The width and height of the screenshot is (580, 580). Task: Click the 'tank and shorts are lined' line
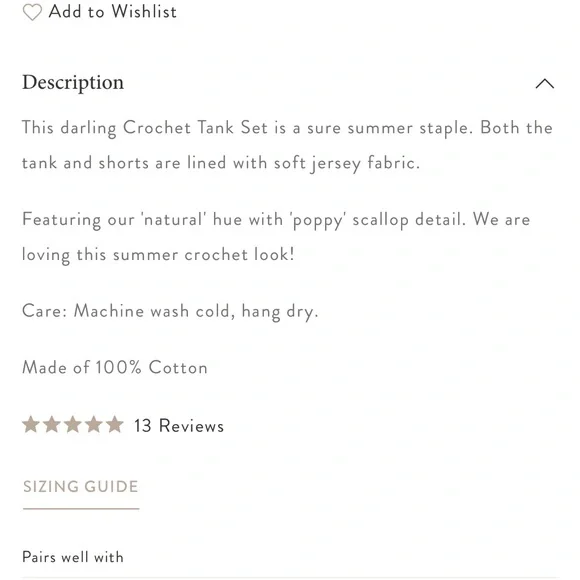221,163
